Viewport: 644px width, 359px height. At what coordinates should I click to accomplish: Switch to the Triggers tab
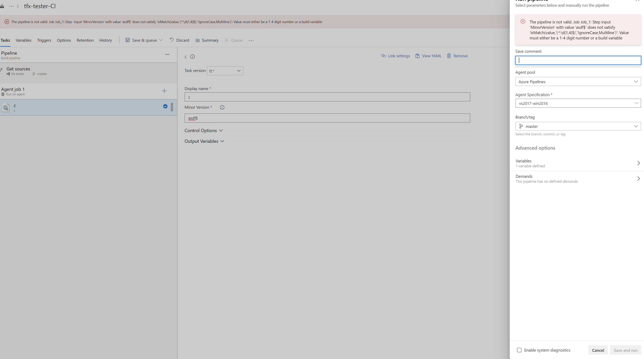(x=44, y=41)
